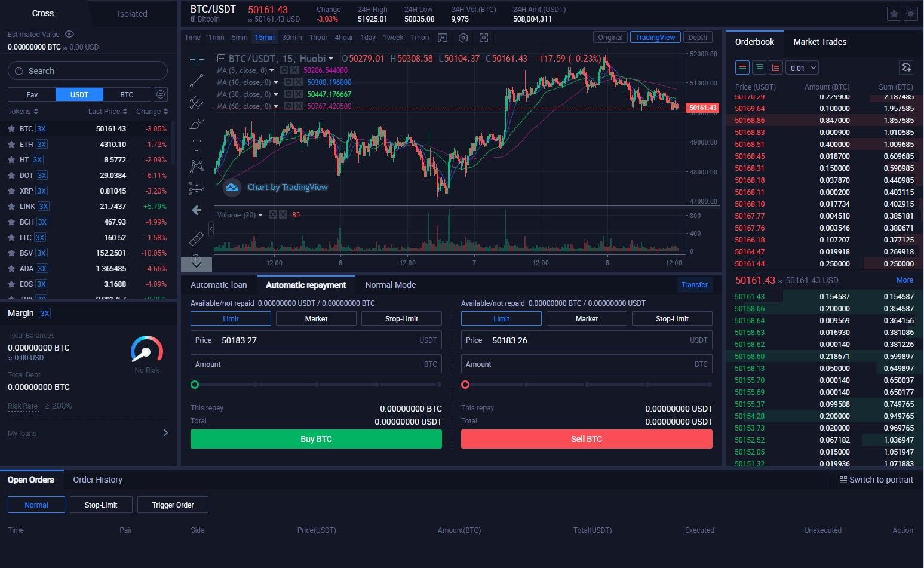This screenshot has width=924, height=568.
Task: Click the chart fullscreen snapshot icon
Action: pyautogui.click(x=484, y=38)
